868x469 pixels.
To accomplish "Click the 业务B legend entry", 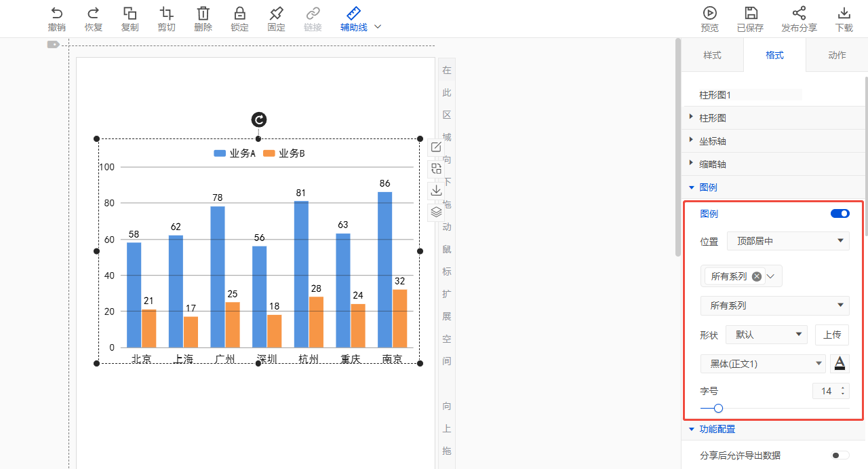I will pos(284,153).
